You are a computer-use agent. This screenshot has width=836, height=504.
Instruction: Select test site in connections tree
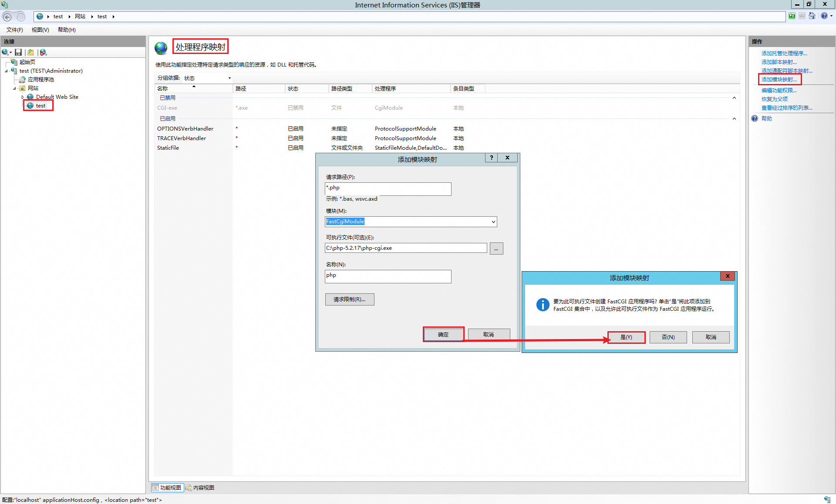(40, 106)
